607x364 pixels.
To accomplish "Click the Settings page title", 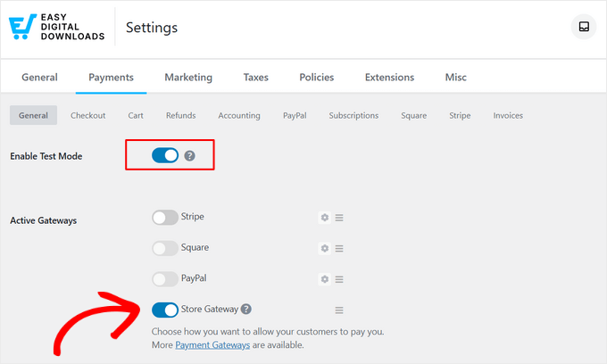I will click(152, 28).
